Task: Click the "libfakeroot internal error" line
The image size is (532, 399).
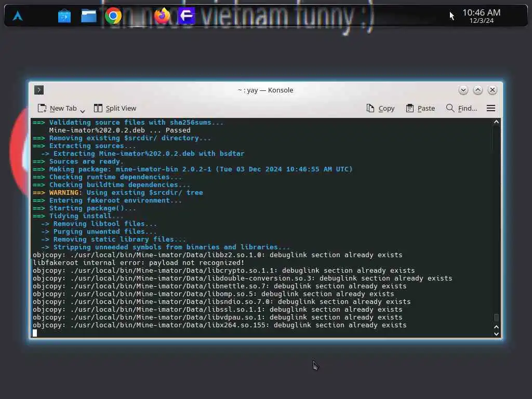Action: pos(138,263)
